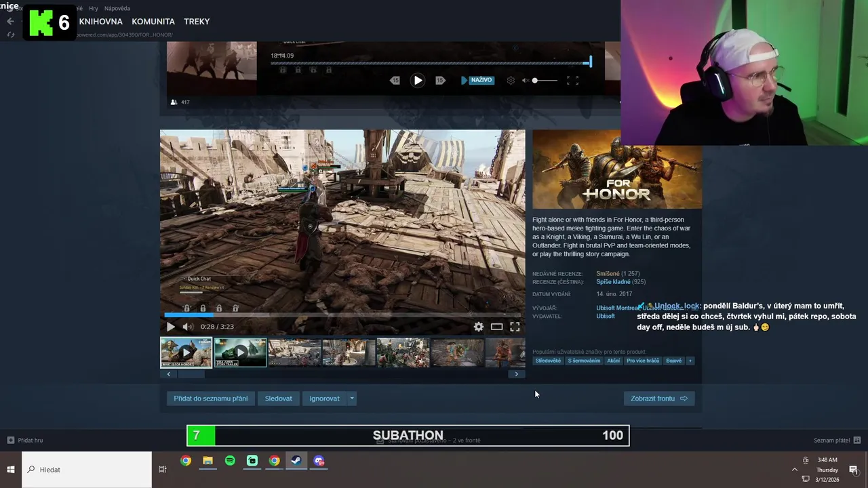Select the Pro více hráčů tag
Screen dimensions: 868x488
(x=643, y=361)
